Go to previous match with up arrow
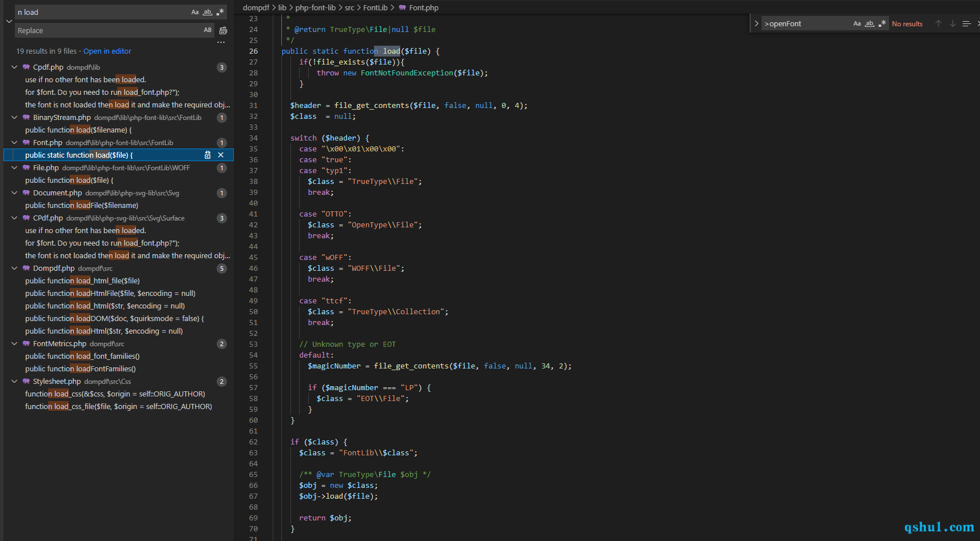The image size is (980, 541). 938,23
